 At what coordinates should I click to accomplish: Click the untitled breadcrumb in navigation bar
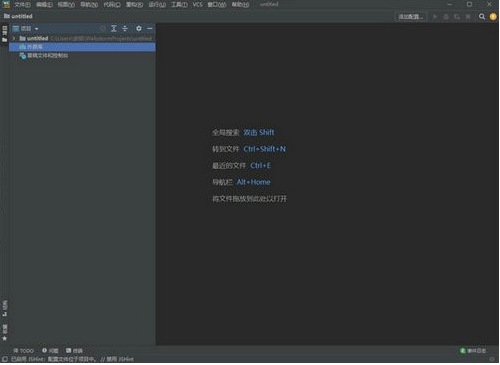click(18, 16)
